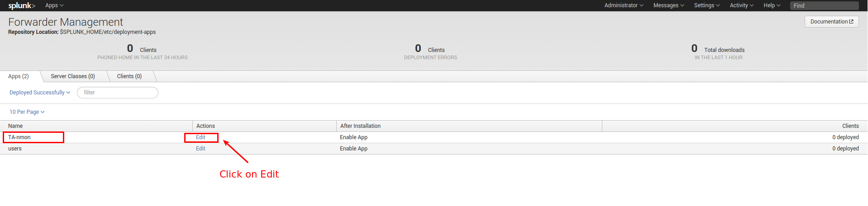Image resolution: width=868 pixels, height=206 pixels.
Task: Click Edit for the users app
Action: (x=200, y=149)
